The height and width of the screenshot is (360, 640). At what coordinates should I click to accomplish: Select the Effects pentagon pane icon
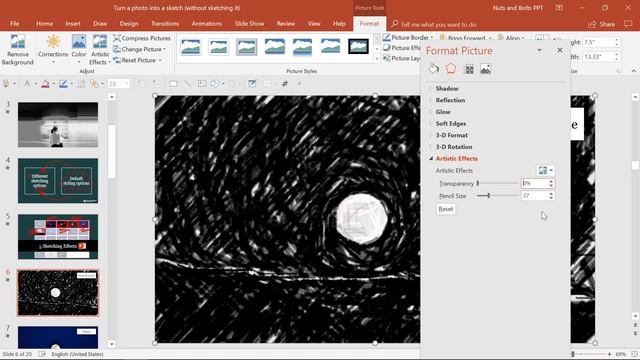click(x=451, y=69)
